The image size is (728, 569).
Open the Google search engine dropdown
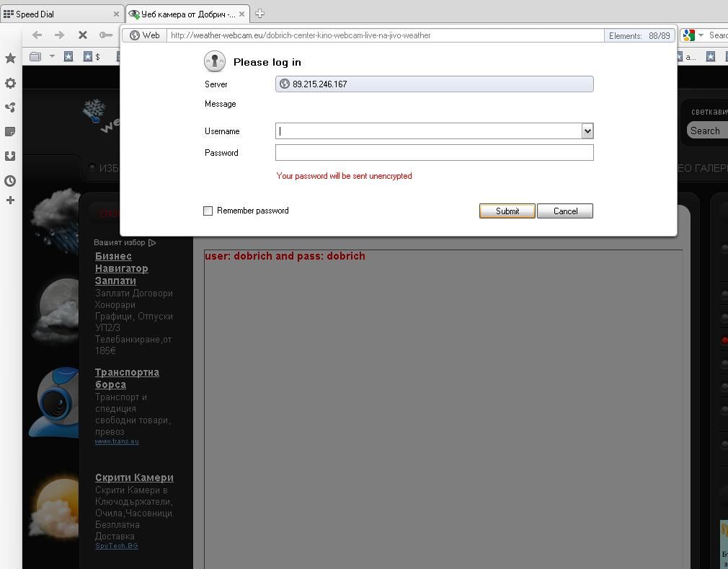[x=701, y=35]
